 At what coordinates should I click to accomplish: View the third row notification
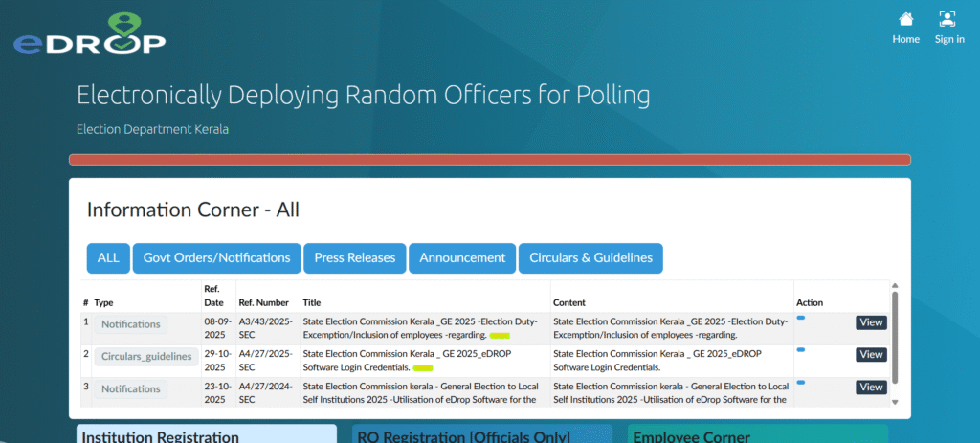coord(871,388)
